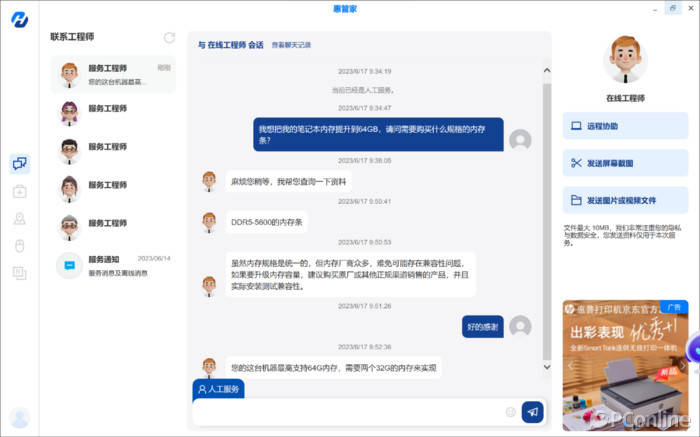Click the refresh icon beside 联系工程师
Screen dimensions: 700x437
[169, 38]
